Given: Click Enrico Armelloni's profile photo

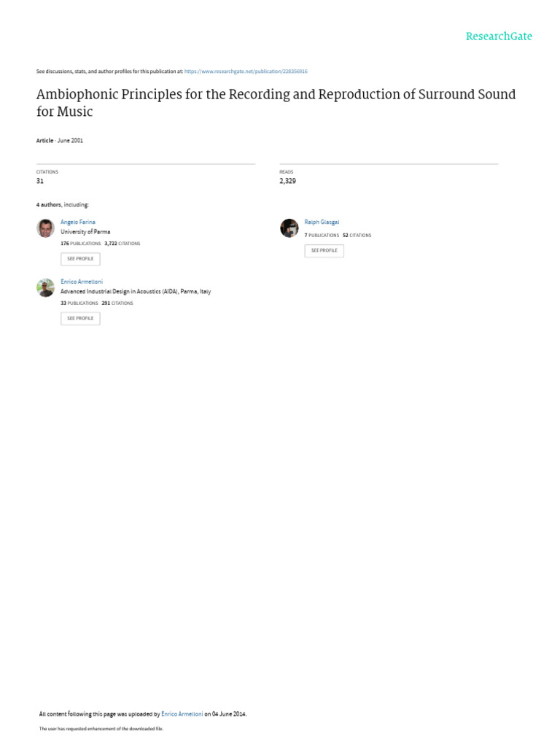Looking at the screenshot, I should coord(45,287).
